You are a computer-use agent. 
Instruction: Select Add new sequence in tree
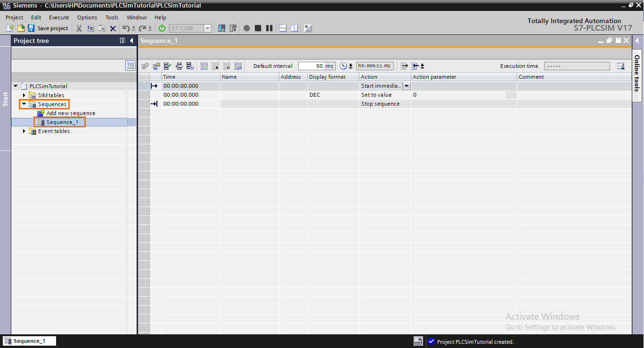[x=71, y=113]
